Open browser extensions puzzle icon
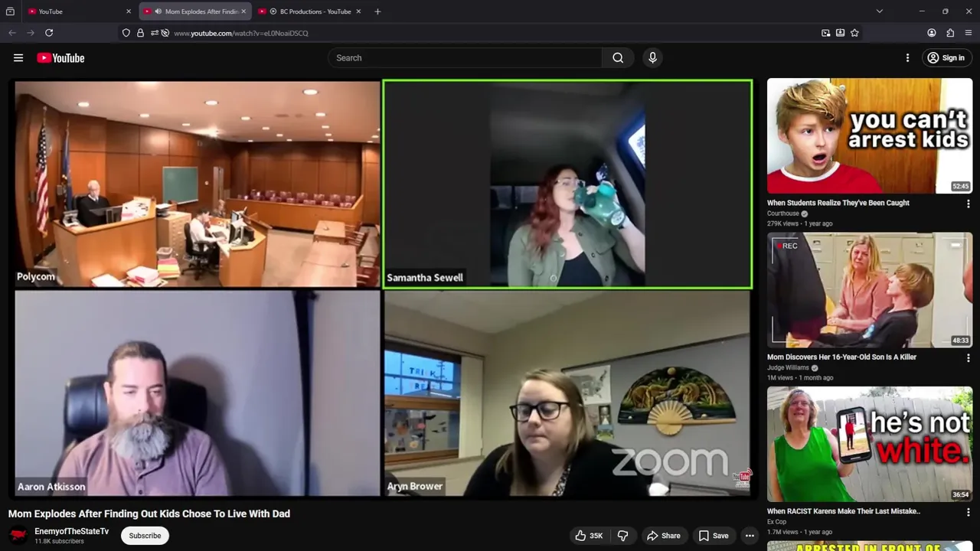The width and height of the screenshot is (980, 551). (950, 33)
